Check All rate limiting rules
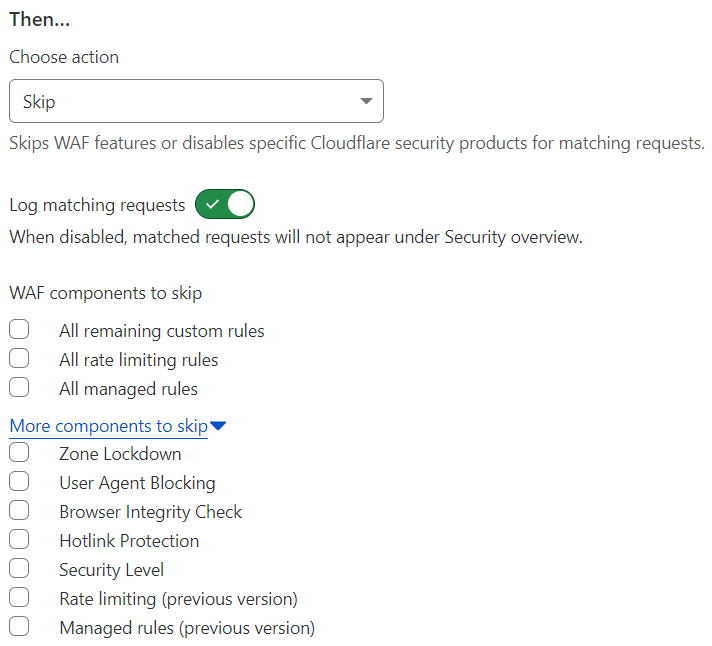Image resolution: width=712 pixels, height=646 pixels. [x=19, y=359]
